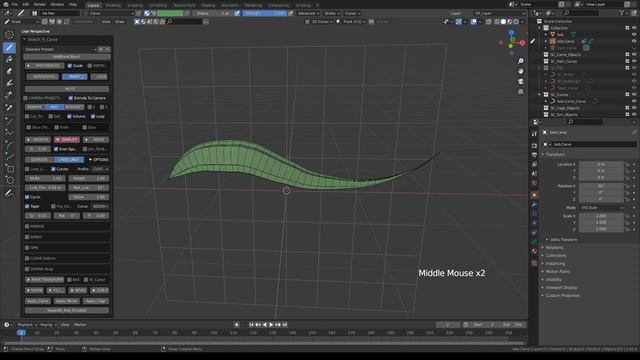Viewport: 640px width, 360px height.
Task: Switch orthographic perspective grid icon in viewport
Action: click(x=521, y=92)
